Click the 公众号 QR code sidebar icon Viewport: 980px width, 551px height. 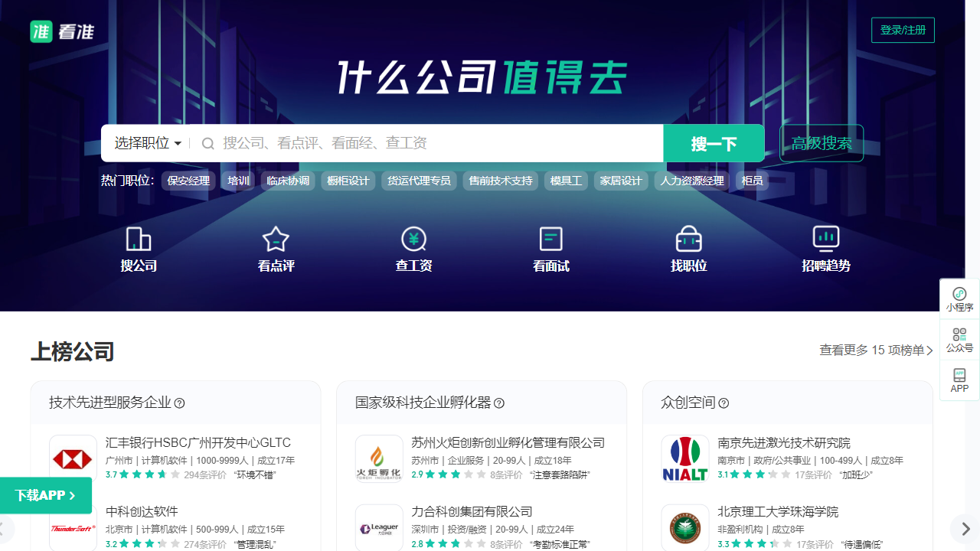point(959,340)
